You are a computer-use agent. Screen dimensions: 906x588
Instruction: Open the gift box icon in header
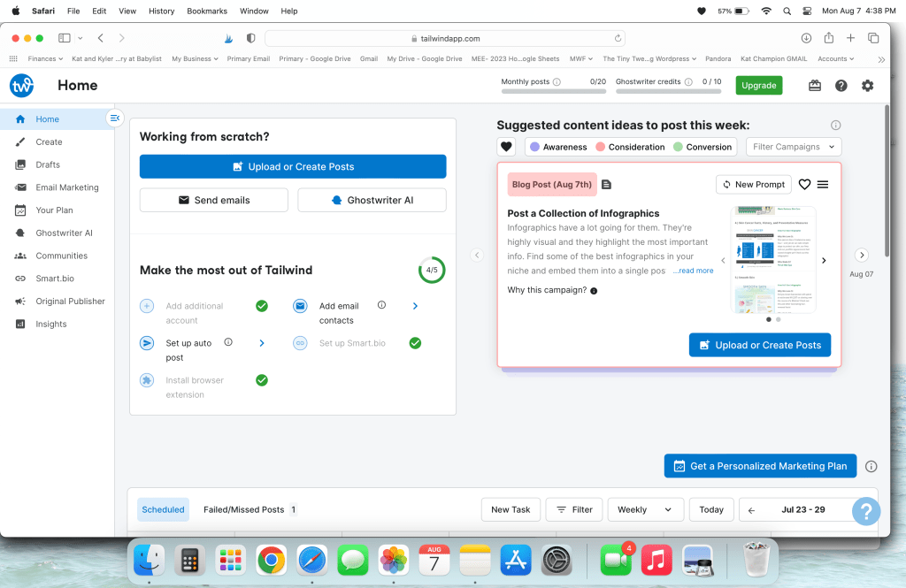815,86
